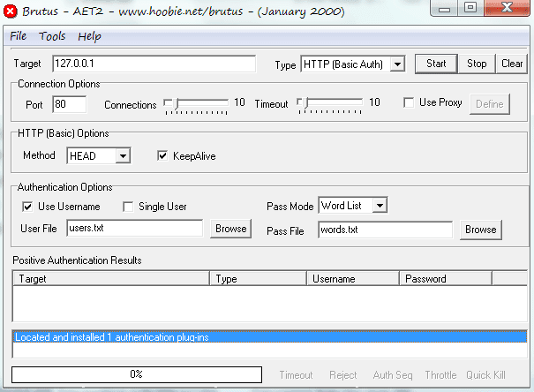534x392 pixels.
Task: Click the Timeout status indicator
Action: tap(296, 375)
